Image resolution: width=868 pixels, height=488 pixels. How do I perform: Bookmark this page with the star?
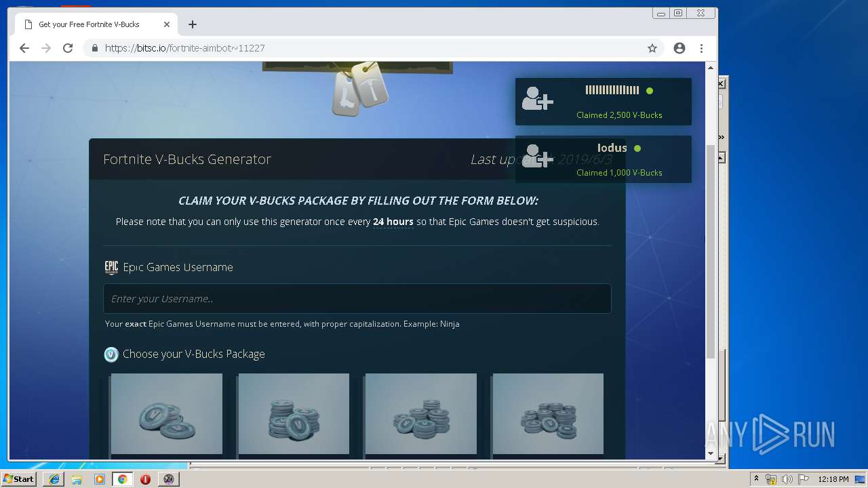point(652,48)
